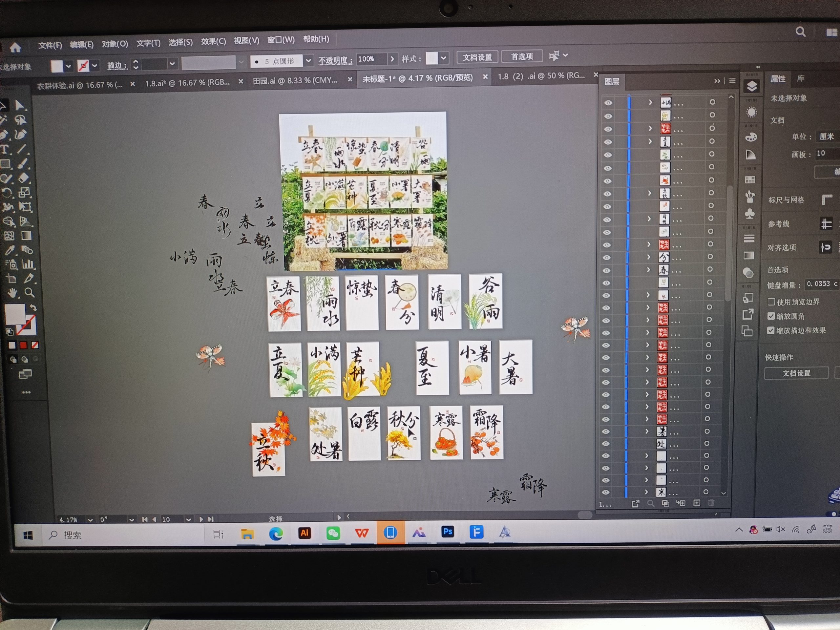Click 文档设置 under 快速操作
This screenshot has width=840, height=630.
point(796,373)
